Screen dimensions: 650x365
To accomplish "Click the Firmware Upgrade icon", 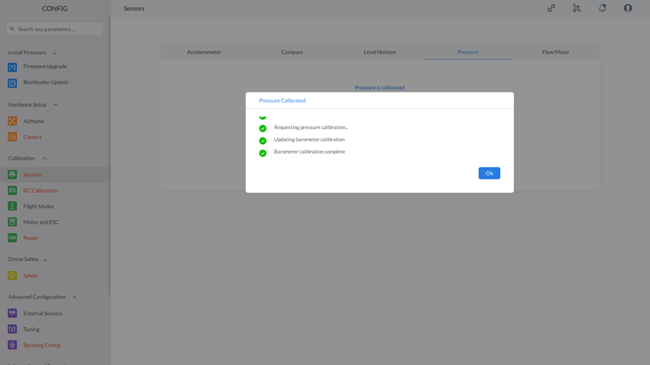I will click(x=12, y=67).
